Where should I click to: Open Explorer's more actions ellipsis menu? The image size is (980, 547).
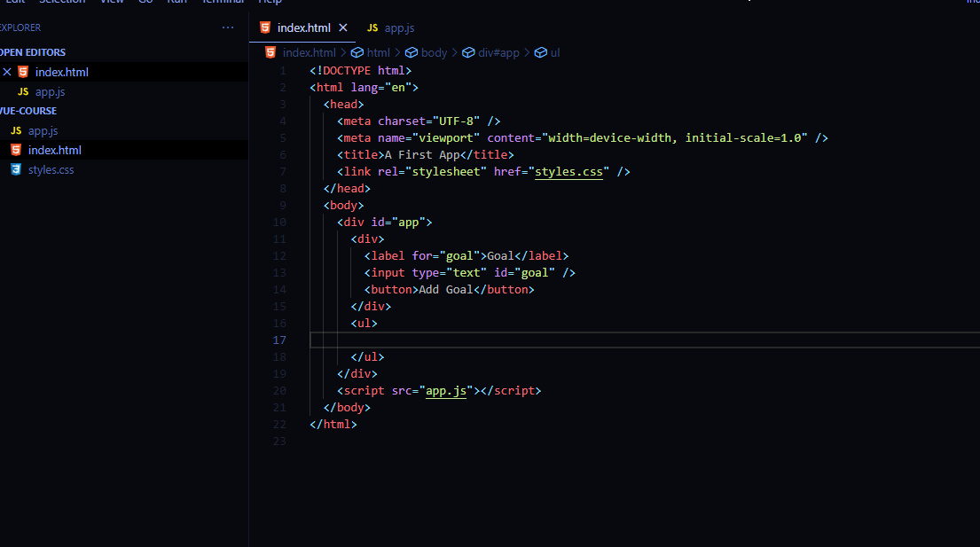point(228,27)
